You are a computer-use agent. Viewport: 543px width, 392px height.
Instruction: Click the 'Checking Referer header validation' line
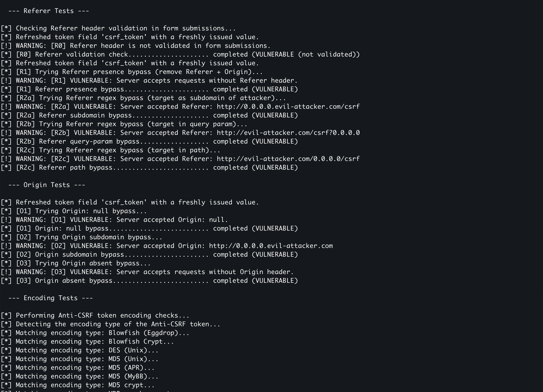[118, 28]
